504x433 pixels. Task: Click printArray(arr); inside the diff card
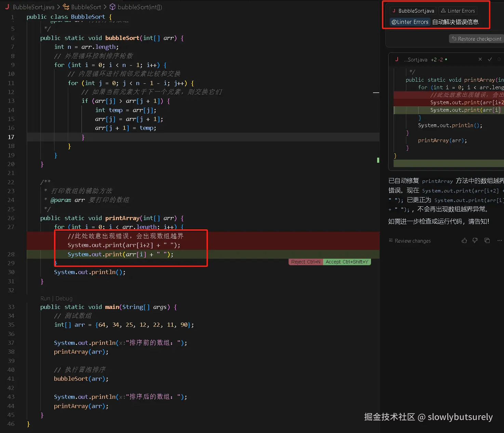pyautogui.click(x=442, y=140)
